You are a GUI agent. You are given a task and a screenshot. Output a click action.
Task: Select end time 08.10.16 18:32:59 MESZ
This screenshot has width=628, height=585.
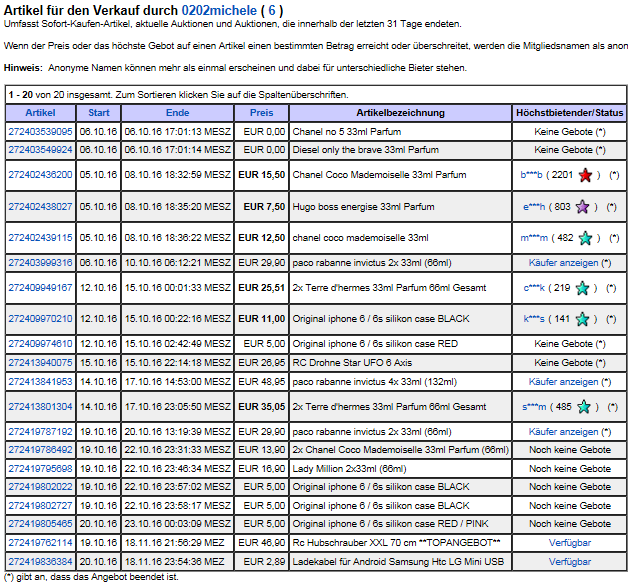coord(177,175)
